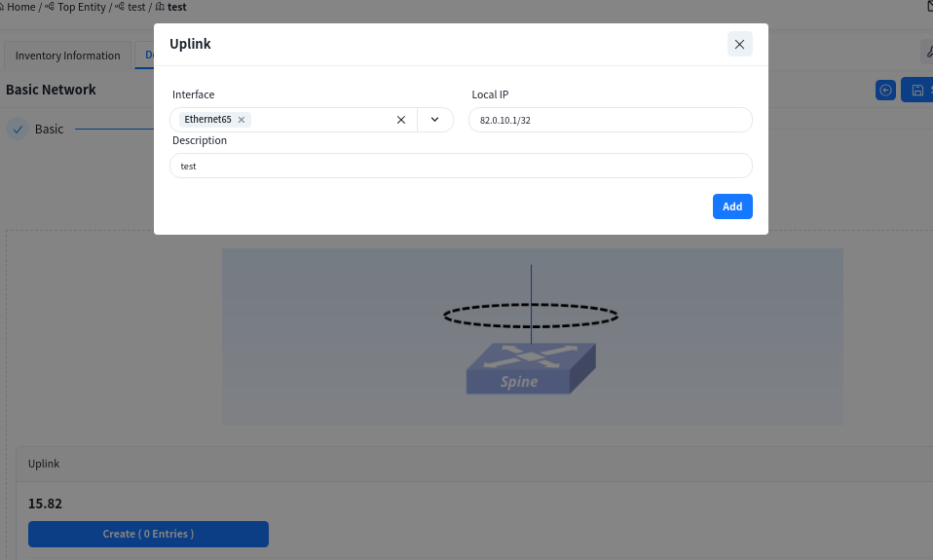
Task: Select the Basic step checkmark
Action: [x=18, y=129]
